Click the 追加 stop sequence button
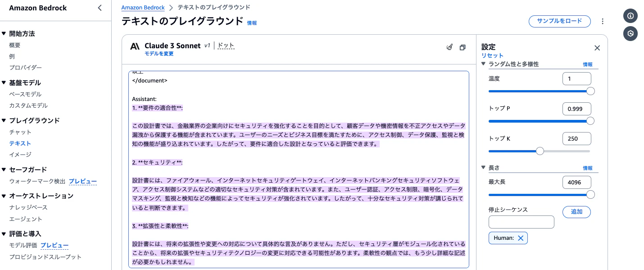Viewport: 644px width, 270px height. click(x=576, y=212)
